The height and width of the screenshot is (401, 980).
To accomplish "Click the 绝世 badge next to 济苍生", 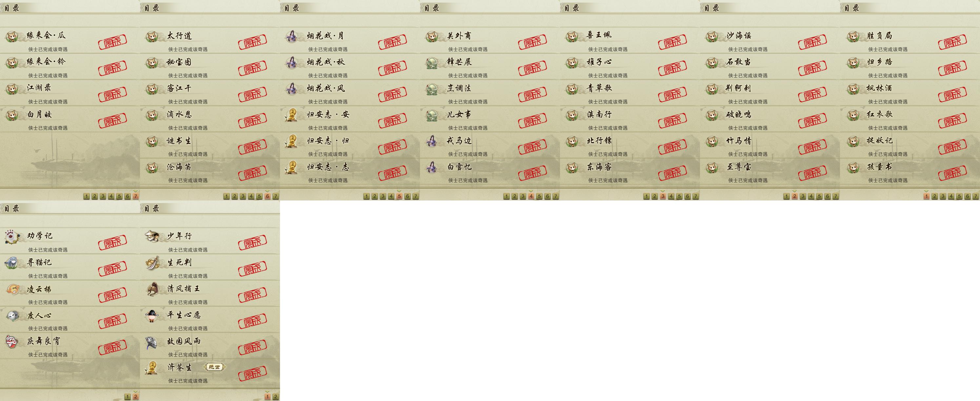I will (214, 367).
